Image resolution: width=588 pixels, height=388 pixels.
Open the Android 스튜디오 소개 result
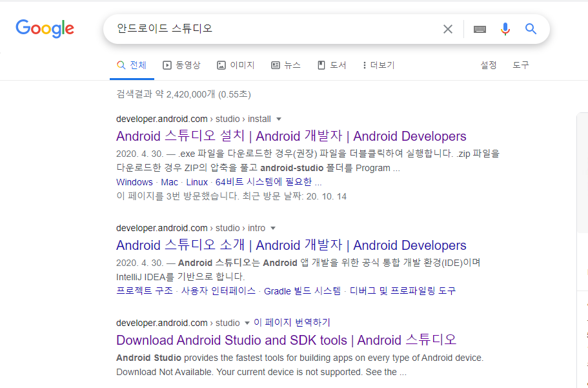pyautogui.click(x=291, y=245)
